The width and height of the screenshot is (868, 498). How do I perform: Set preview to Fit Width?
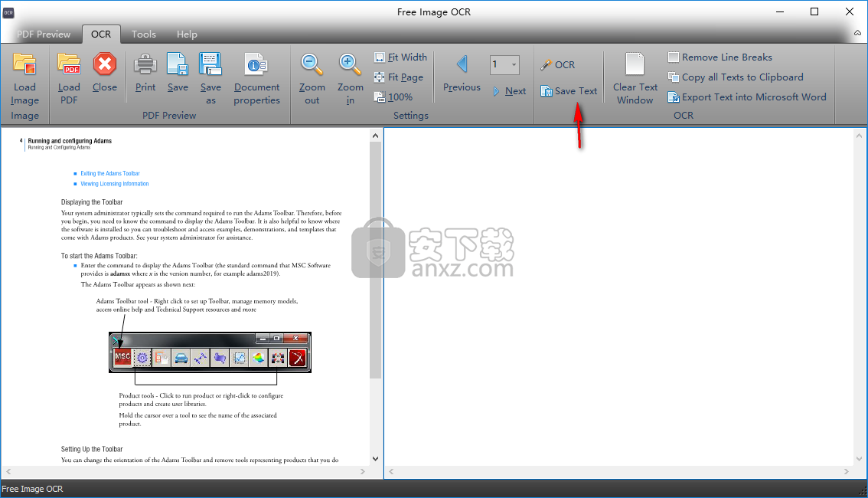click(x=401, y=57)
